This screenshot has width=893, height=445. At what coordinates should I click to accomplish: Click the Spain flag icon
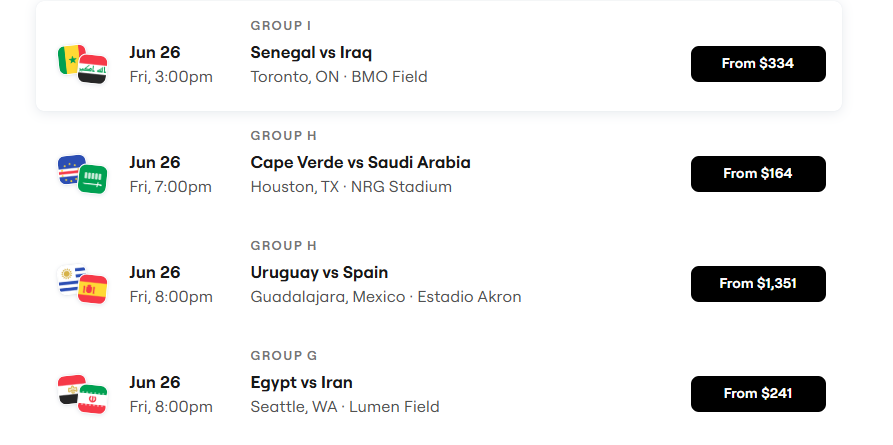click(x=93, y=289)
